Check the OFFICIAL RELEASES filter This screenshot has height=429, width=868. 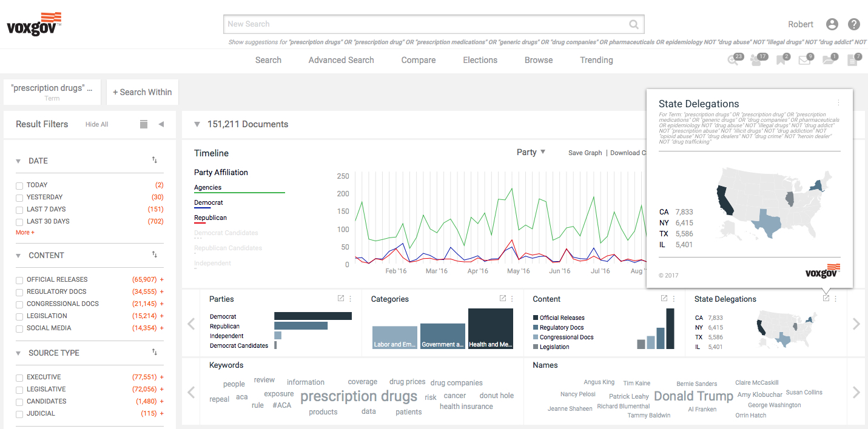19,280
